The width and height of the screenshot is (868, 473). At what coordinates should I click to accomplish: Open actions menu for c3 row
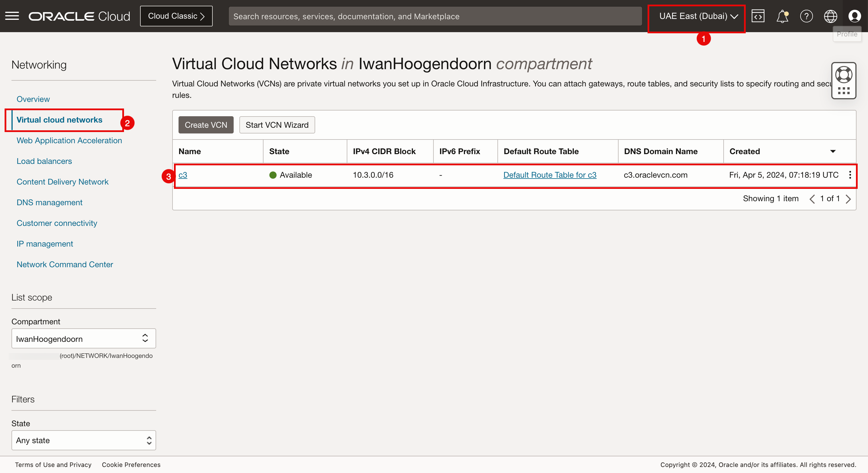pyautogui.click(x=850, y=175)
